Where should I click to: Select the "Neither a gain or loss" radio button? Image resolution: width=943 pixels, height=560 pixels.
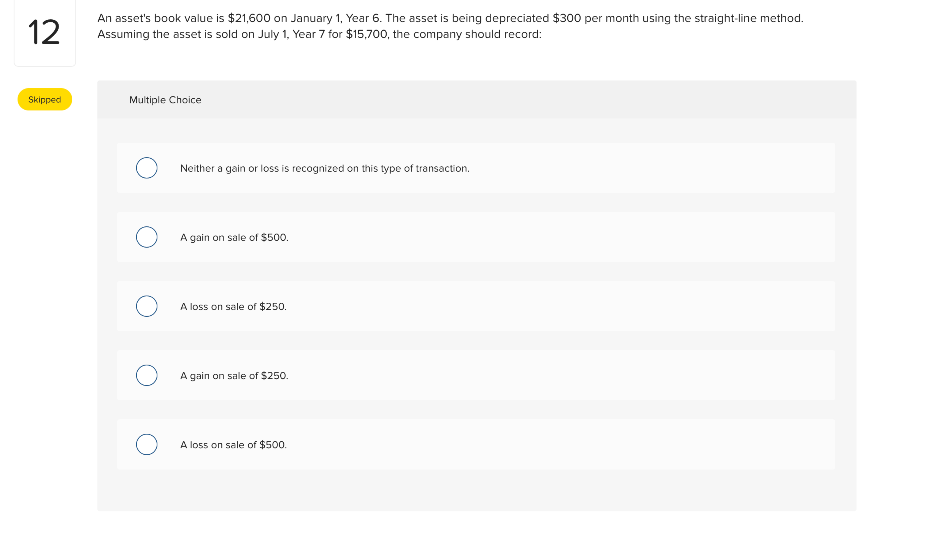click(x=147, y=168)
